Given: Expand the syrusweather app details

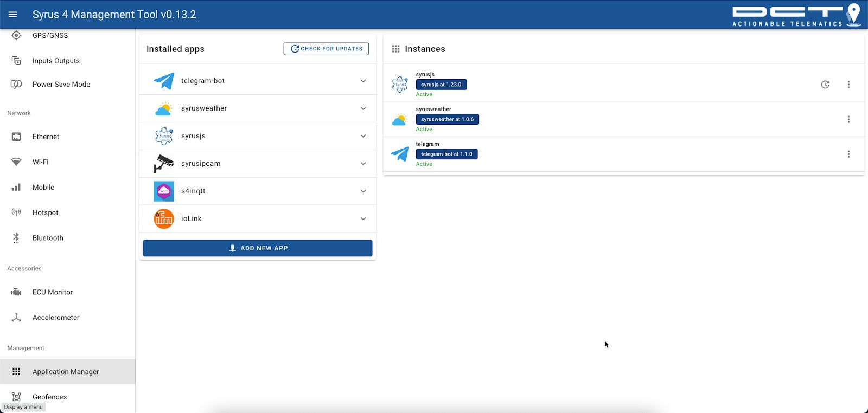Looking at the screenshot, I should click(x=363, y=108).
